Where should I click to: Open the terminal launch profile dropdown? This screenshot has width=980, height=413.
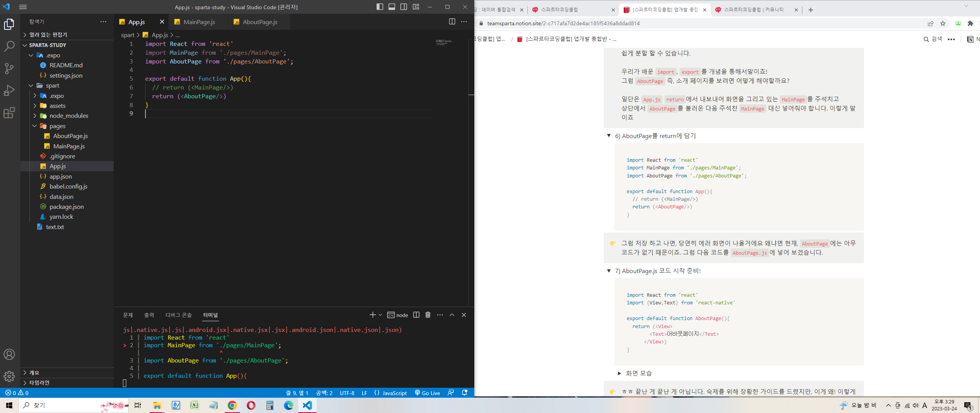tap(380, 315)
